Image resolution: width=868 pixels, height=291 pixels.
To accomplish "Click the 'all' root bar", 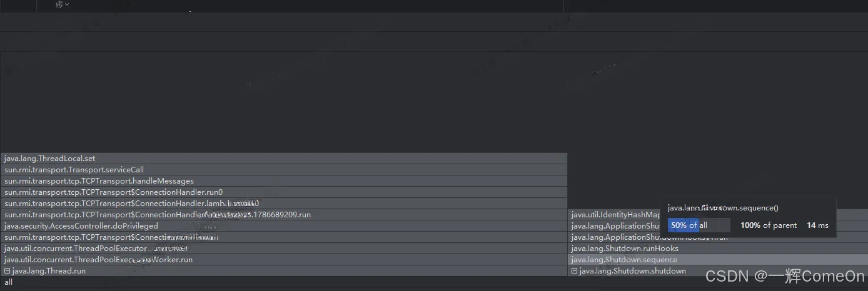I will tap(434, 282).
